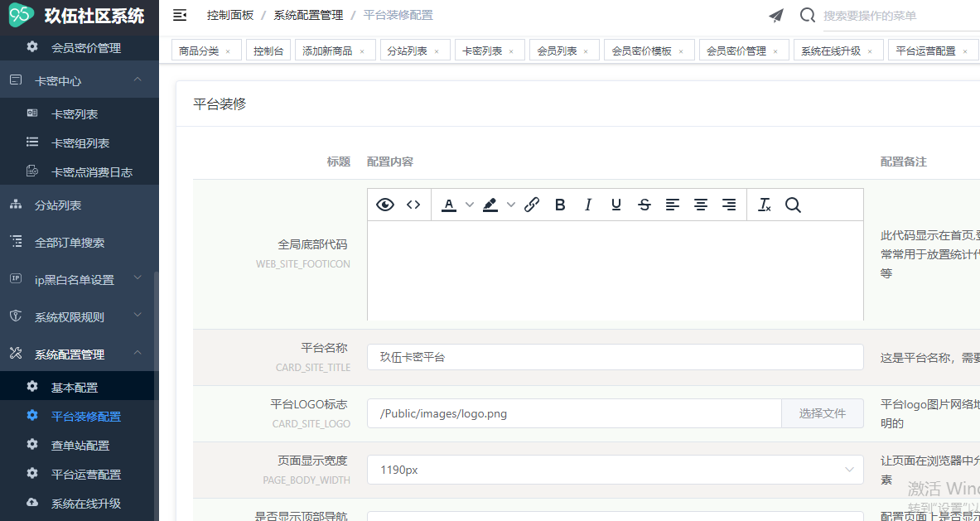Click the search magnifier icon in header

click(x=808, y=16)
